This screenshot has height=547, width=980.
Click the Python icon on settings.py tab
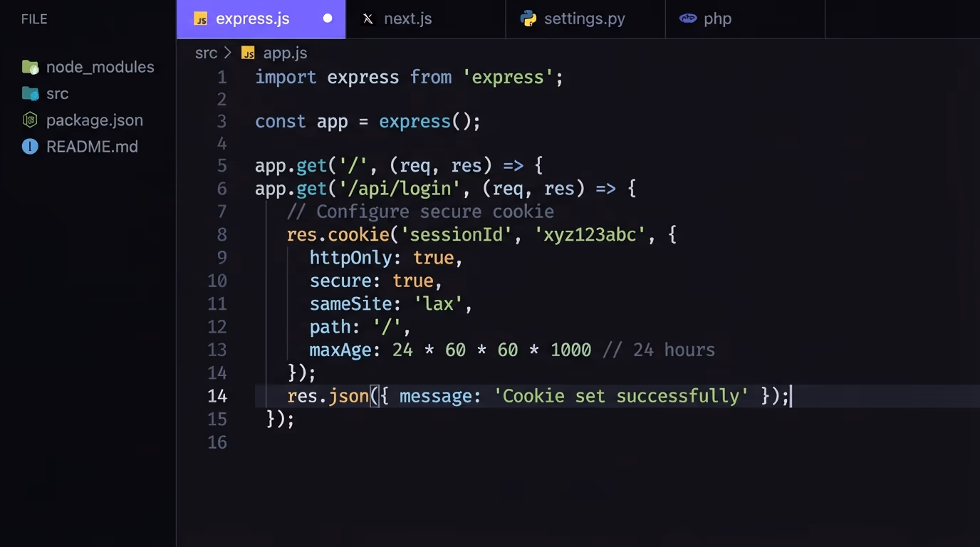(x=528, y=19)
